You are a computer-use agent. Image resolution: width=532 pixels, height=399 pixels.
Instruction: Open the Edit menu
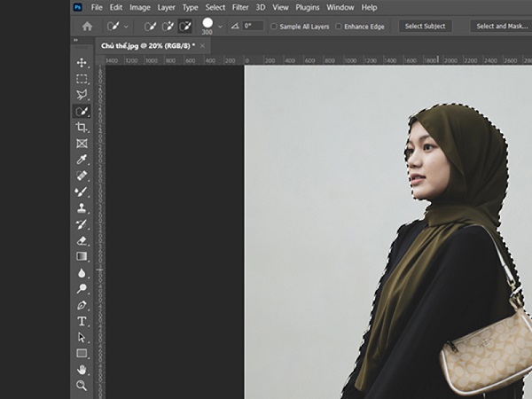click(x=116, y=7)
